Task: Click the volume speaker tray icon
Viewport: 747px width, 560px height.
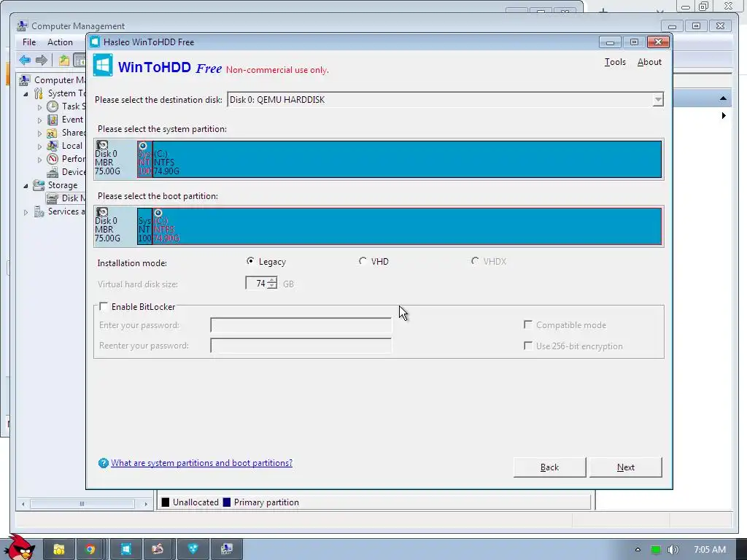Action: (x=673, y=550)
